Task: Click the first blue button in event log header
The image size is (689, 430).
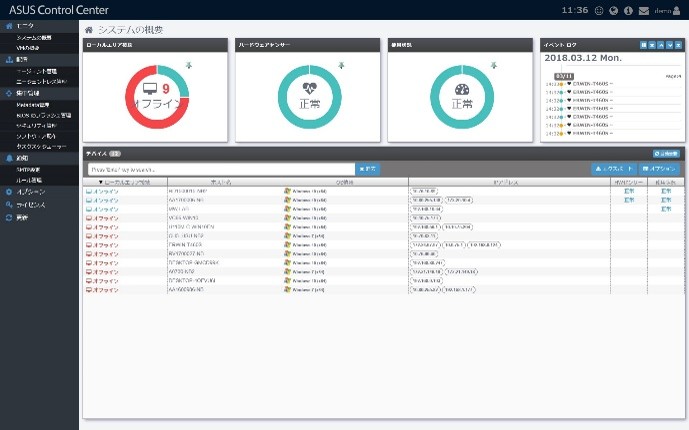Action: (643, 45)
